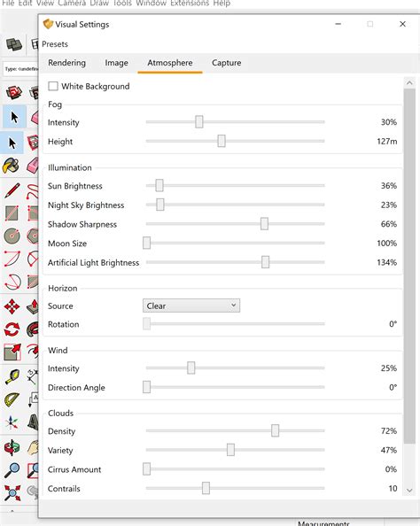This screenshot has width=420, height=526.
Task: Click the Zoom Extents tool
Action: tap(12, 492)
